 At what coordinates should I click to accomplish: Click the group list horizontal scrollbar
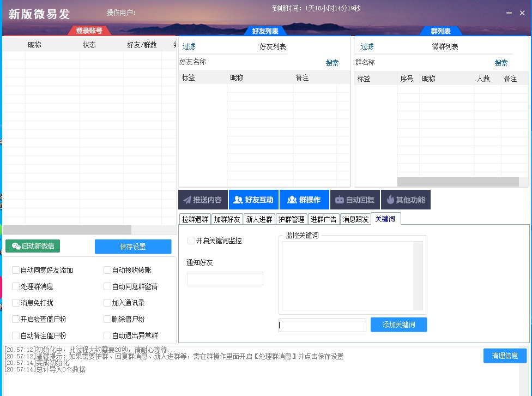tap(458, 182)
